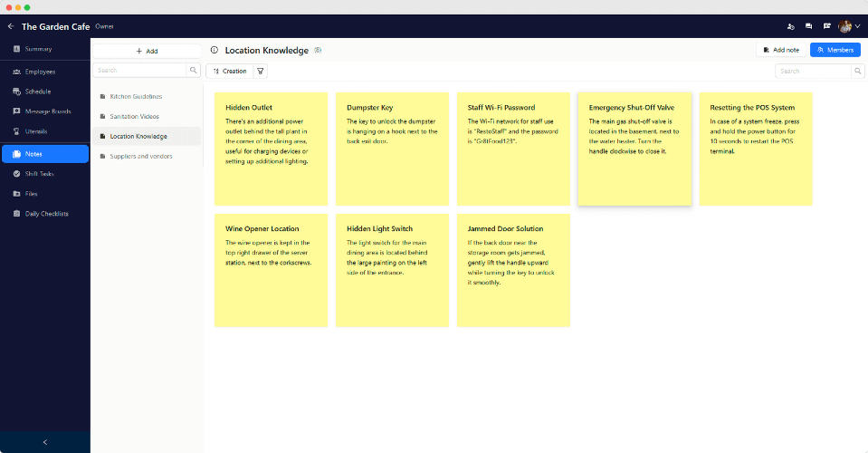Select the Location Knowledge folder
Screen dimensions: 868x453
[147, 136]
